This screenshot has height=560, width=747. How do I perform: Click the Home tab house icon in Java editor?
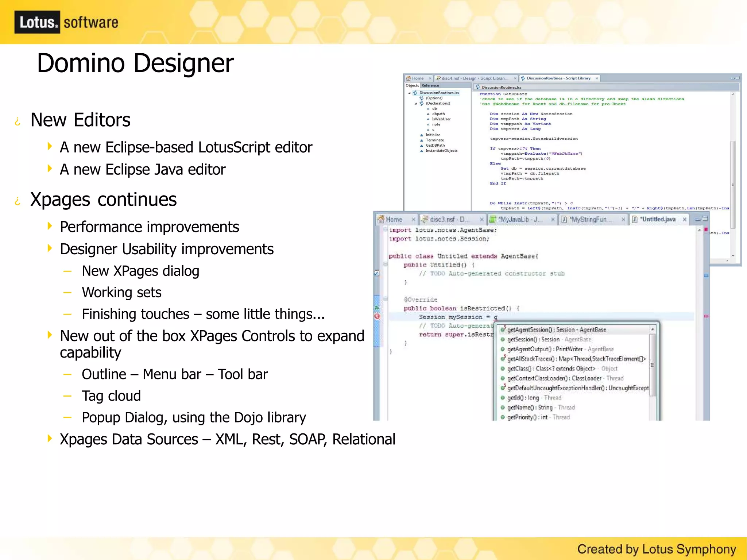coord(381,219)
